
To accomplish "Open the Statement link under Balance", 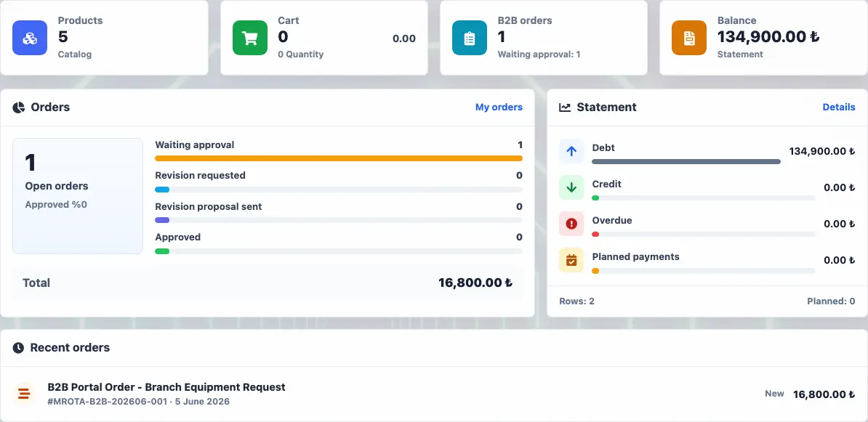I will point(740,54).
